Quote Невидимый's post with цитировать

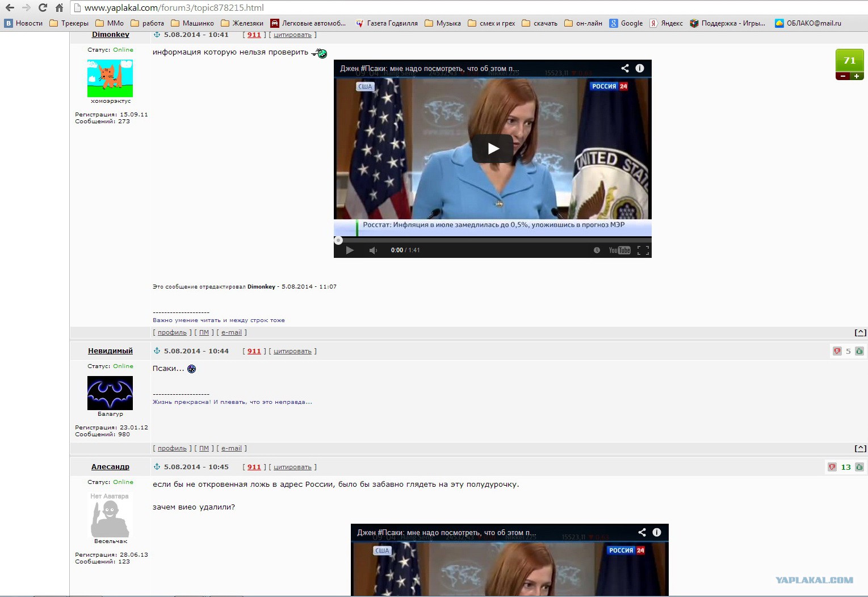pos(292,352)
